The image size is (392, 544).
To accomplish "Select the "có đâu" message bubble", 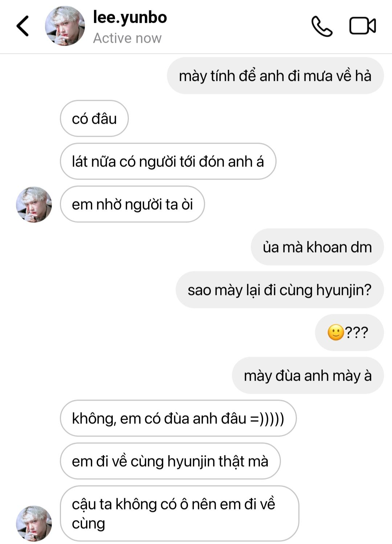I will coord(94,119).
